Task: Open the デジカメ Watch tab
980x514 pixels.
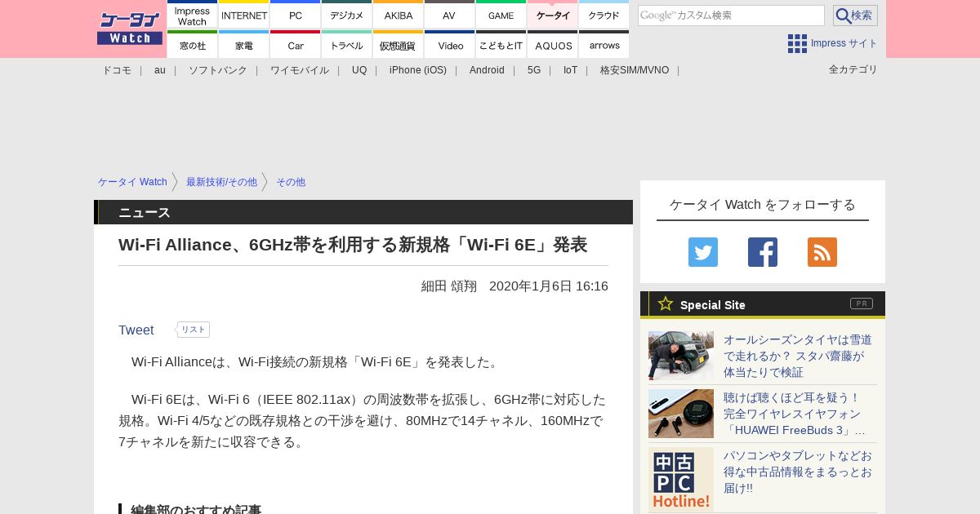Action: coord(347,15)
